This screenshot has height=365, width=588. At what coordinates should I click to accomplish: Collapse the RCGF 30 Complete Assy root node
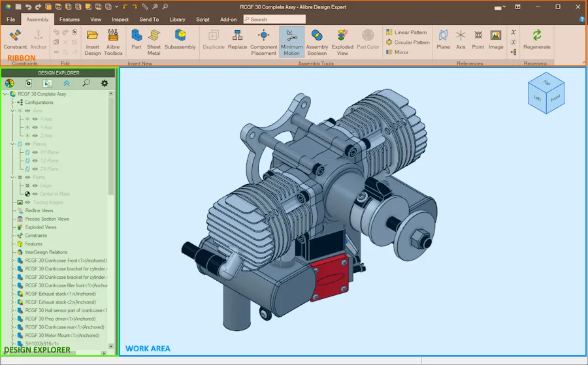click(5, 94)
